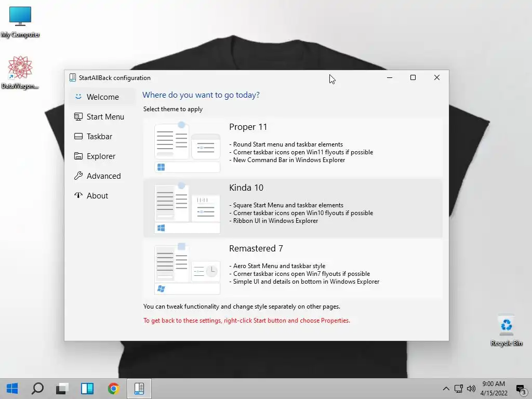
Task: Open the About page
Action: click(x=102, y=196)
